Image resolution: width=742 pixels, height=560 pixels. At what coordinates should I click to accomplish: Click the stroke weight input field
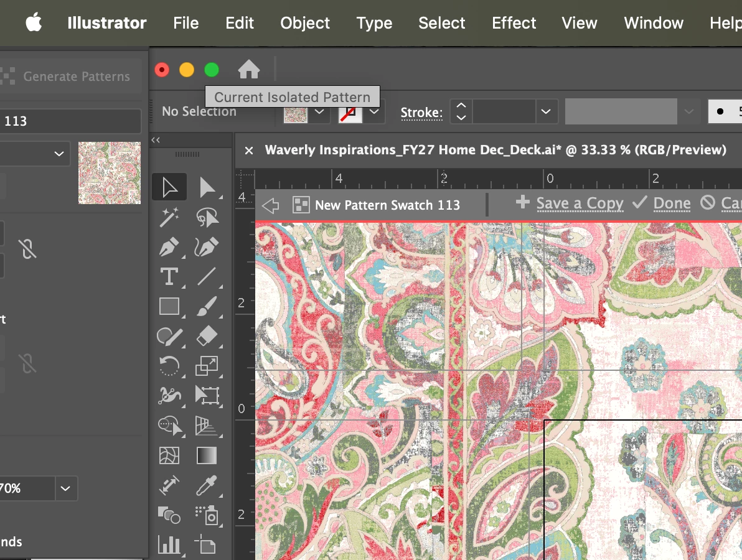(x=504, y=111)
